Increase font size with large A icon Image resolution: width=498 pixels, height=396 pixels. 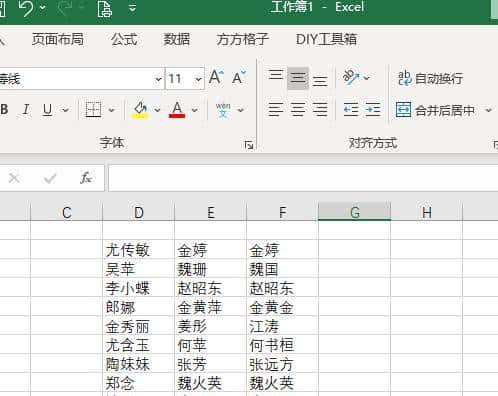[x=216, y=78]
